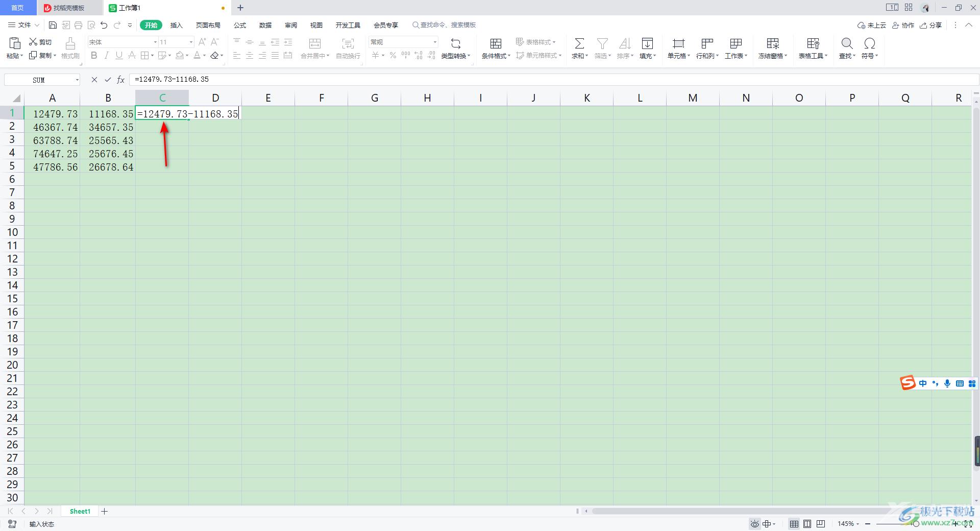Open Print Preview from quick access toolbar
This screenshot has height=531, width=980.
click(x=91, y=25)
